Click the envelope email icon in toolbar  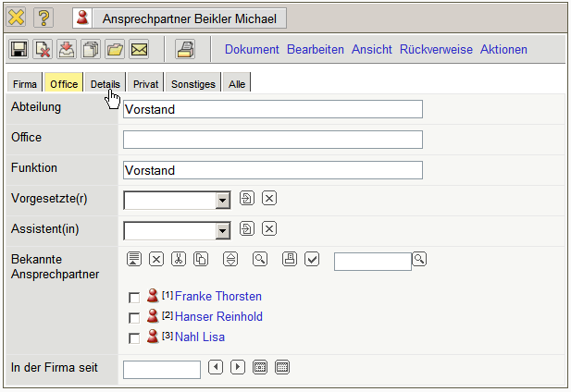click(139, 50)
